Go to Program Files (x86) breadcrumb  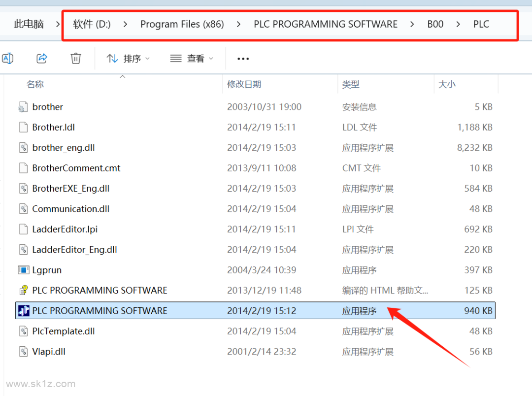[x=182, y=24]
